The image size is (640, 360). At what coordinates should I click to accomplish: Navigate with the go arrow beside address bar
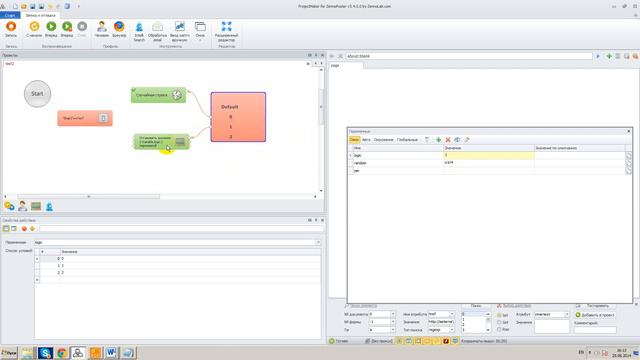598,56
